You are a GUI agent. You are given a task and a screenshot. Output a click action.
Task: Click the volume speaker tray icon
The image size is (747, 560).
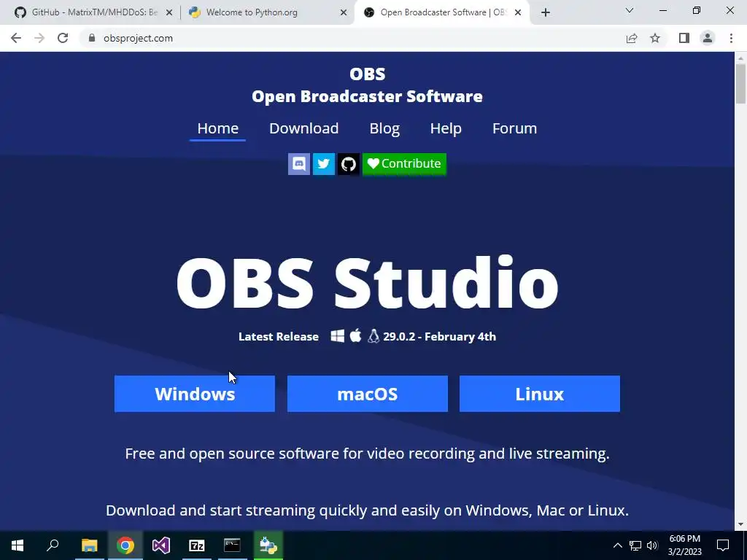point(652,545)
